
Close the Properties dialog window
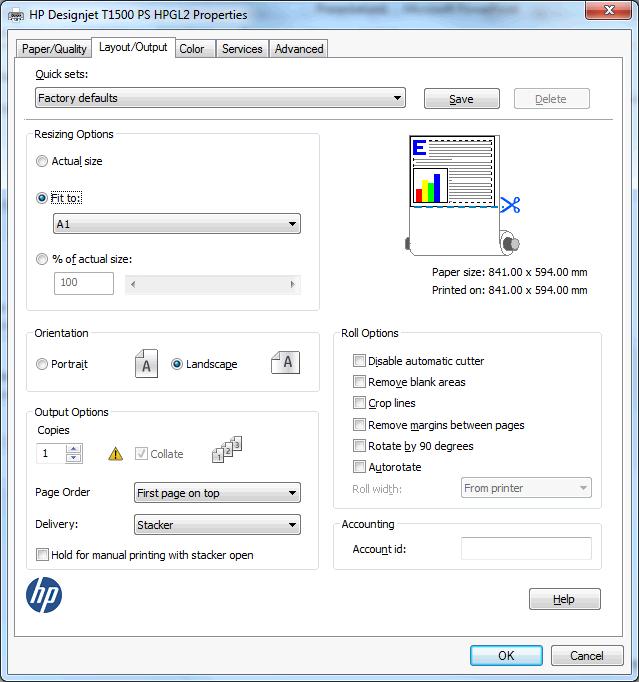click(609, 10)
